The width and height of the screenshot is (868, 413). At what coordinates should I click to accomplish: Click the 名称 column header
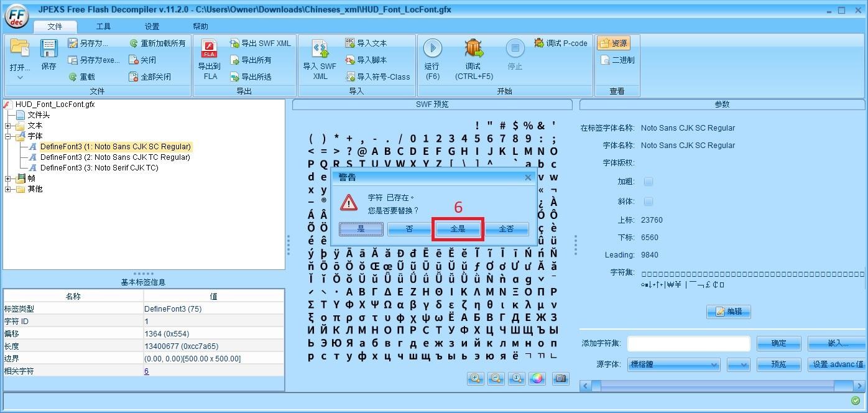pos(73,297)
